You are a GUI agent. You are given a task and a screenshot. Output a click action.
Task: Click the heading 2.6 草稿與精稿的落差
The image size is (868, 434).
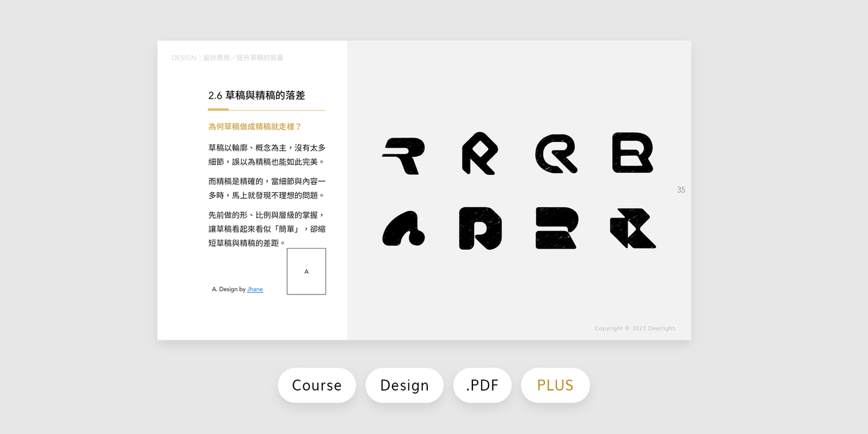257,95
